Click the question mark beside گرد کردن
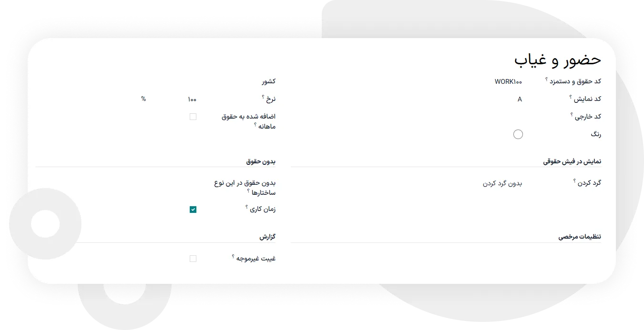The image size is (644, 330). pos(575,181)
